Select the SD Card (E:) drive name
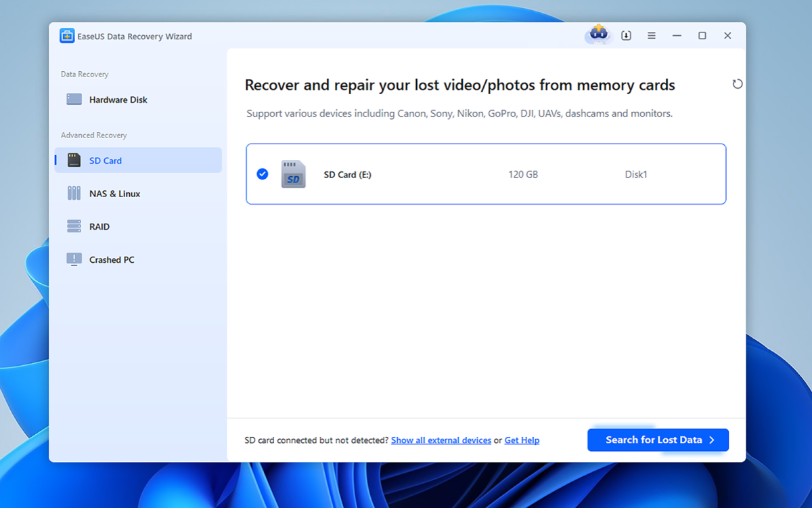Screen dimensions: 812x508 [x=347, y=175]
